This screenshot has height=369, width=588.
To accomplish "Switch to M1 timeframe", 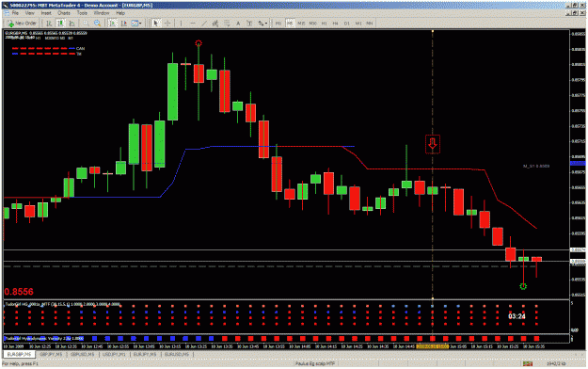I will click(x=278, y=24).
